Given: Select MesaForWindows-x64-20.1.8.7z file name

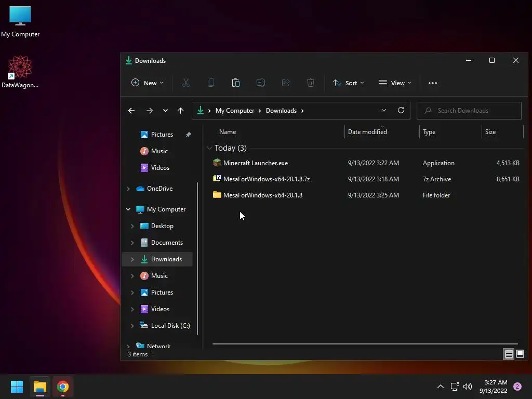Looking at the screenshot, I should pyautogui.click(x=267, y=179).
